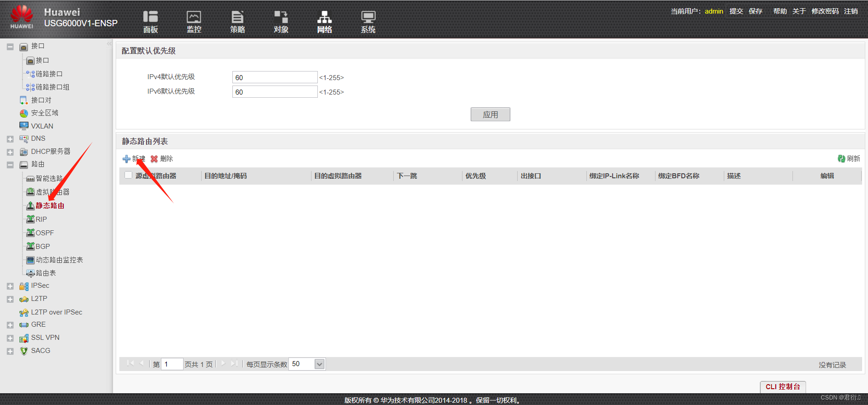Click IPv4默认优先级 input field
Image resolution: width=868 pixels, height=405 pixels.
coord(275,77)
